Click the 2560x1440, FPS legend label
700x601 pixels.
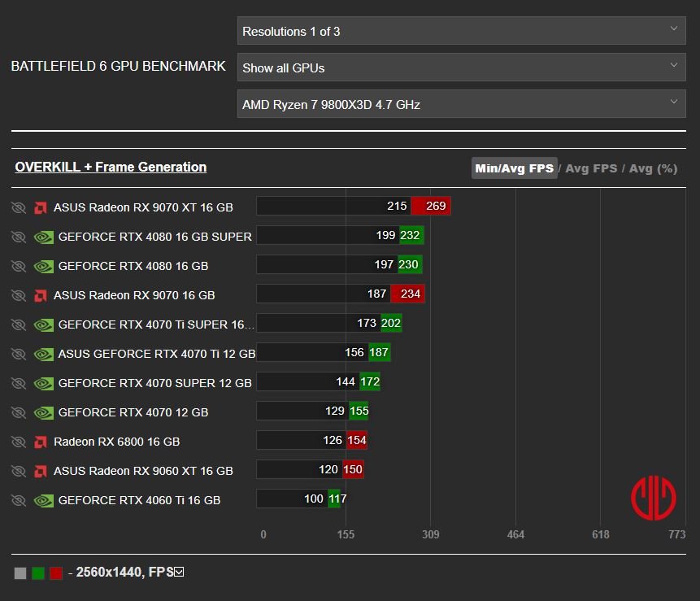click(x=124, y=572)
